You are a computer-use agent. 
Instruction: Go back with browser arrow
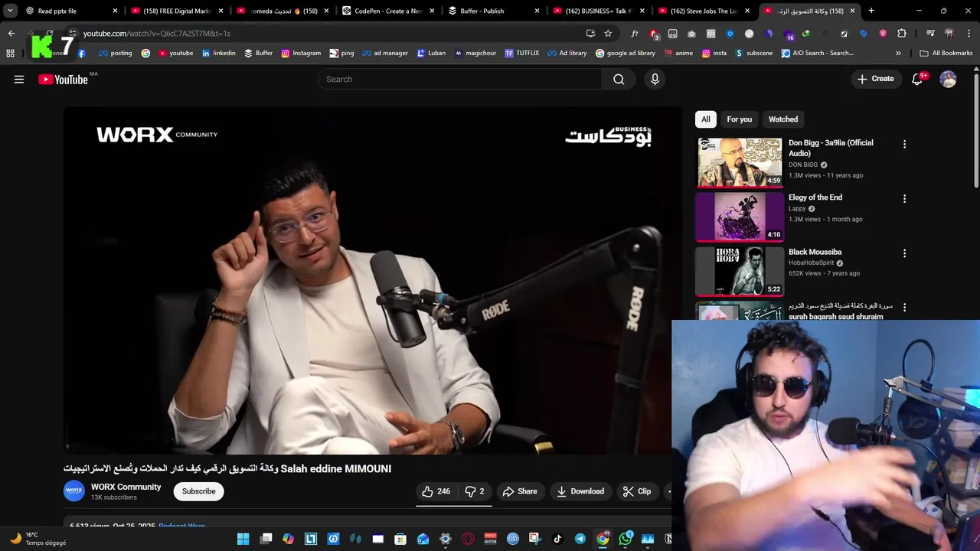11,34
